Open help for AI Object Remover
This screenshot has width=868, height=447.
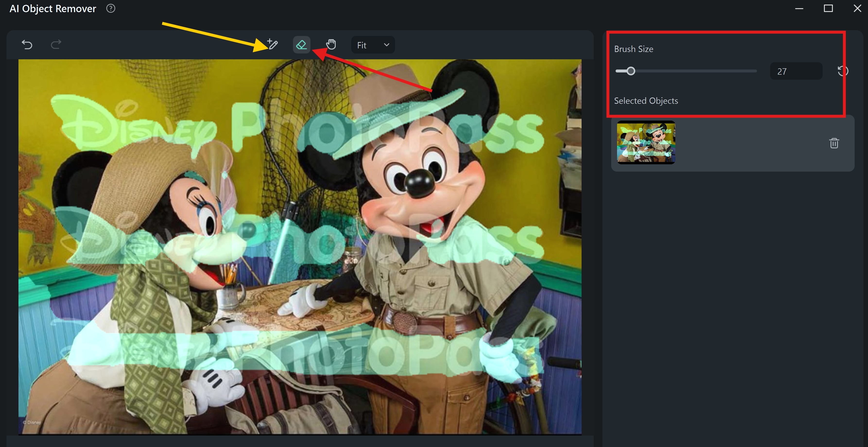click(111, 9)
